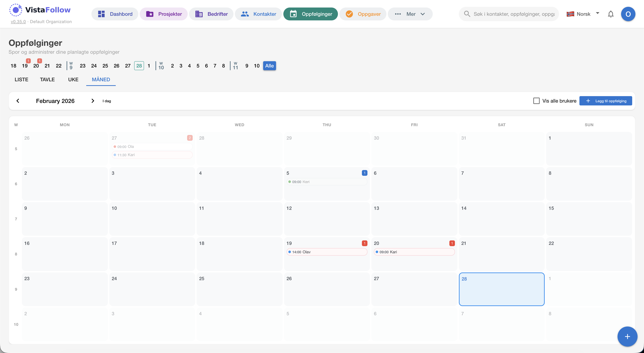Image resolution: width=644 pixels, height=353 pixels.
Task: Open Oppgaver via its checkmark icon
Action: point(349,14)
